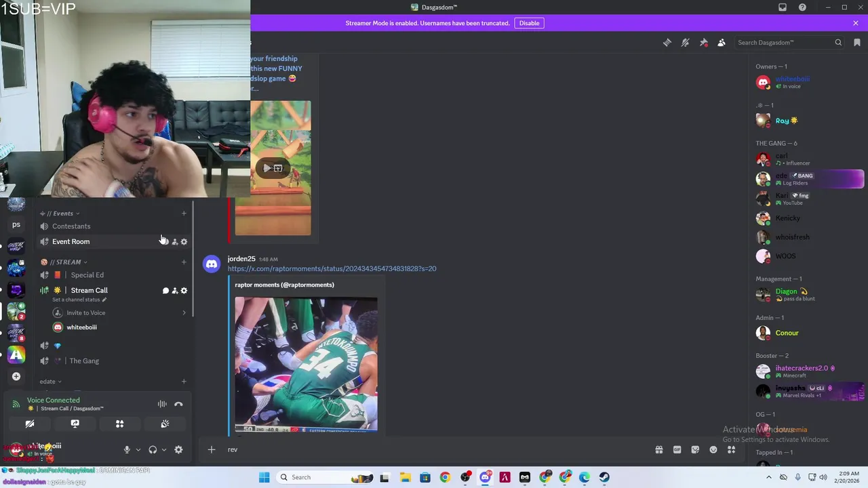Create a channel in the // Events category
Screen dimensions: 868x488
click(184, 213)
